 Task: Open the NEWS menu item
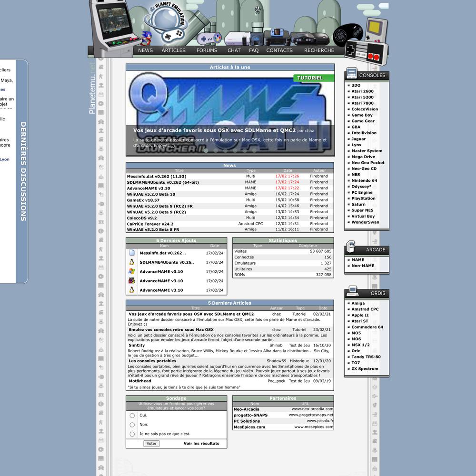pos(145,50)
